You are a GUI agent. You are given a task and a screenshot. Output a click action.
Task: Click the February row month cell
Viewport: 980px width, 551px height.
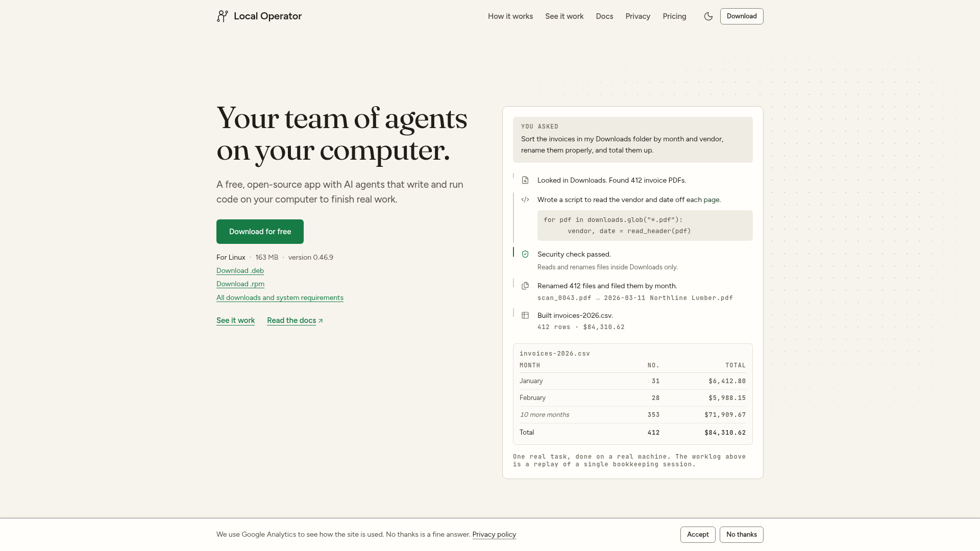[x=532, y=398]
